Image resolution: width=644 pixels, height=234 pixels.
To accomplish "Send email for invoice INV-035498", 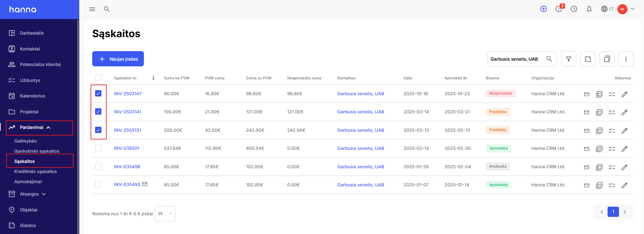I will (x=587, y=167).
